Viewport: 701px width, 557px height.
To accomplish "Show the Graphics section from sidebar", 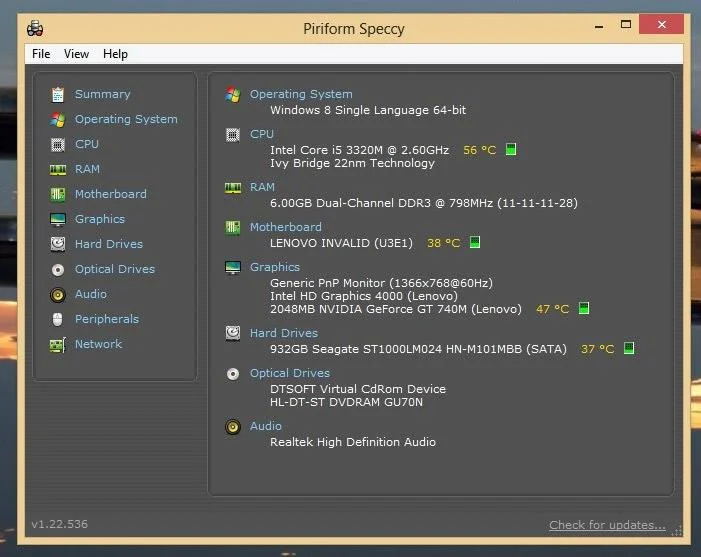I will click(100, 219).
